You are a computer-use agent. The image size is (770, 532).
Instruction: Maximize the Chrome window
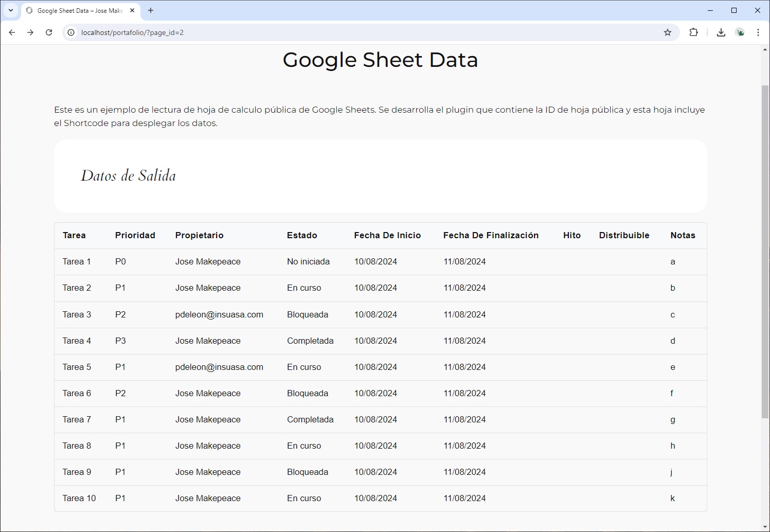[x=734, y=10]
